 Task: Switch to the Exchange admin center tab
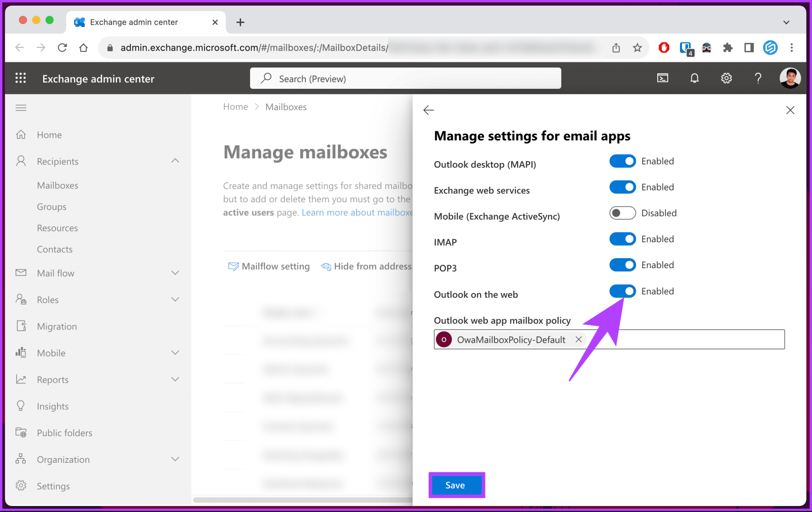click(135, 22)
